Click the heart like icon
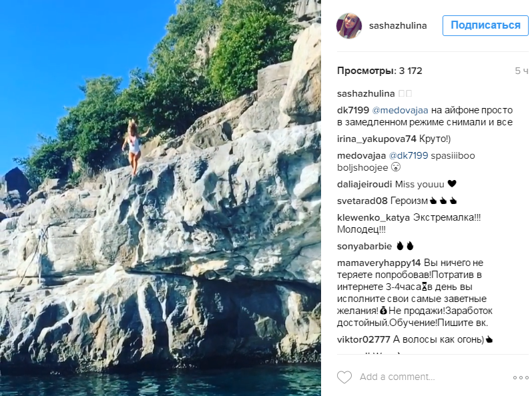Screen dimensions: 532x396 click(x=344, y=377)
